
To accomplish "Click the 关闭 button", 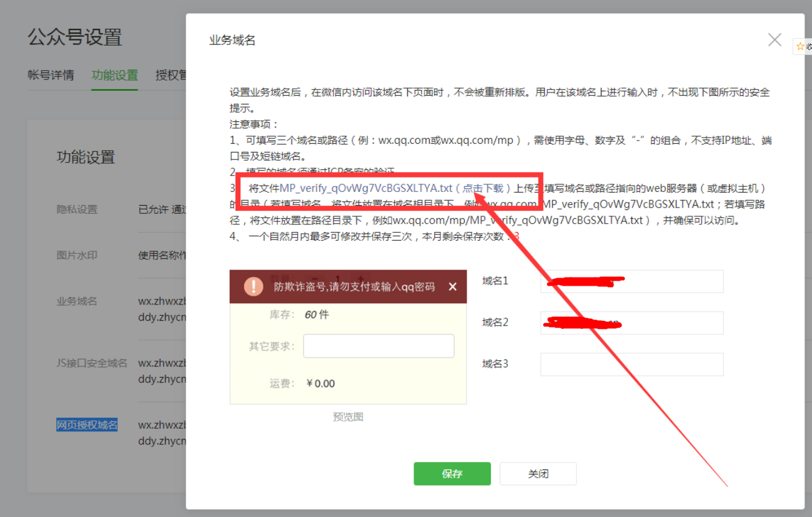I will click(x=538, y=474).
